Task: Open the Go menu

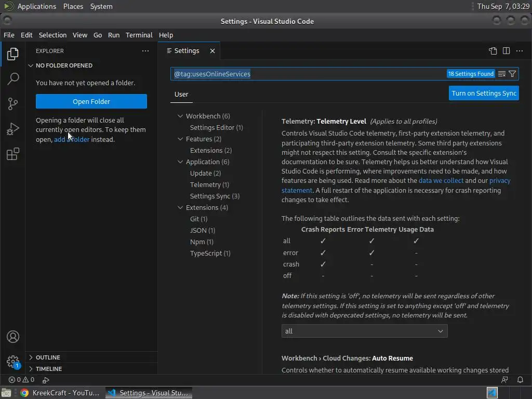Action: click(97, 35)
